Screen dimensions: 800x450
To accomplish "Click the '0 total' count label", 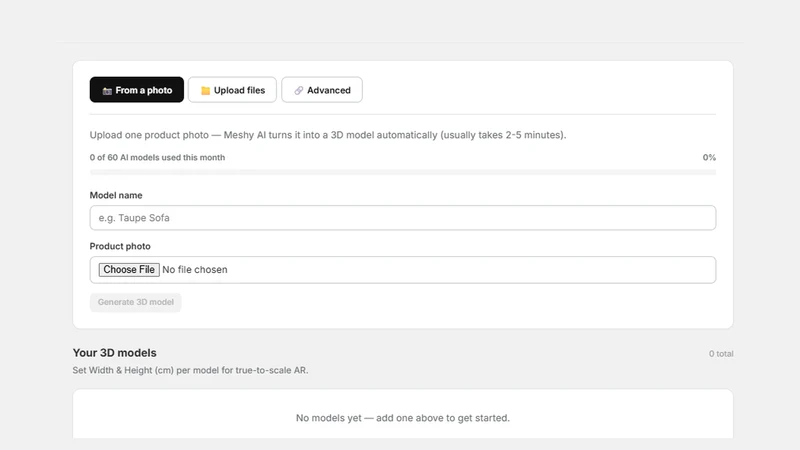I will tap(721, 354).
